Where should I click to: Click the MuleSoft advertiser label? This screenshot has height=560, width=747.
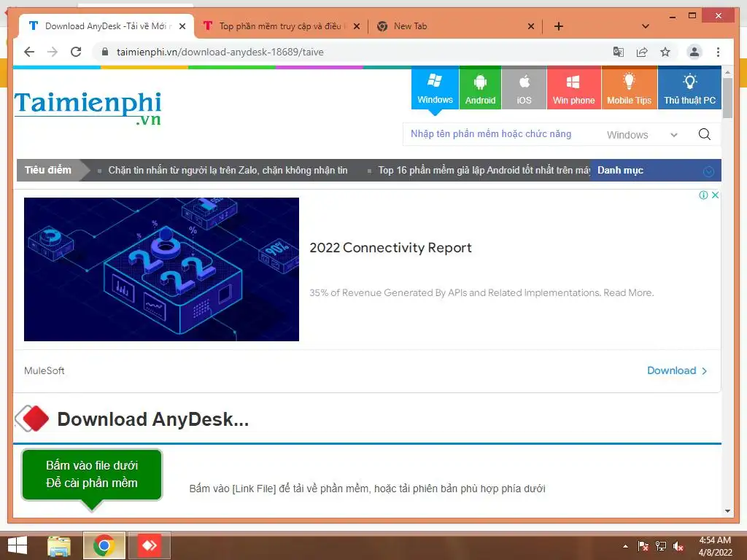coord(44,370)
